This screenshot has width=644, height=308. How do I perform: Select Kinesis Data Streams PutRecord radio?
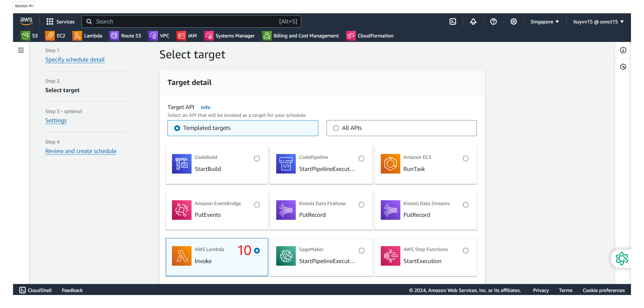(466, 205)
